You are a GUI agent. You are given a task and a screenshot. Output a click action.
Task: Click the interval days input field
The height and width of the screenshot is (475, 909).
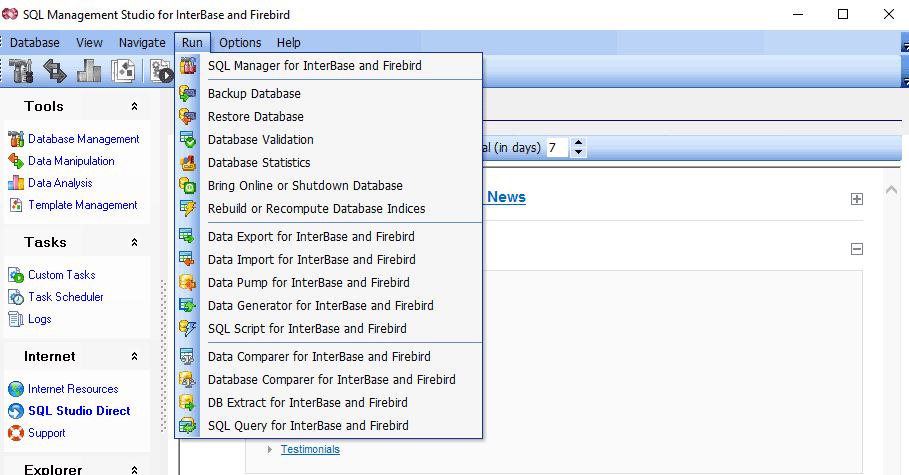point(558,147)
